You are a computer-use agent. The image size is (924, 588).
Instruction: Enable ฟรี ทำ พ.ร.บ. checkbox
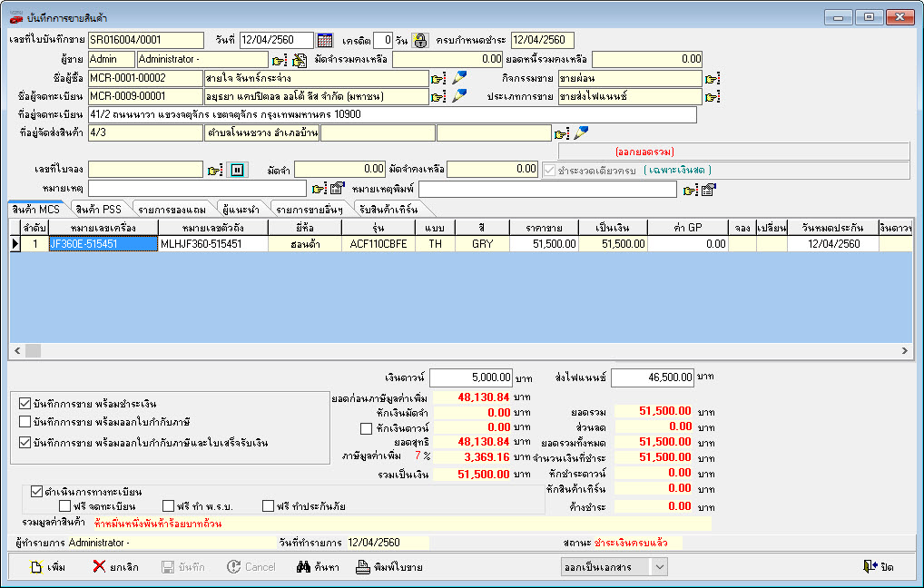[x=169, y=506]
